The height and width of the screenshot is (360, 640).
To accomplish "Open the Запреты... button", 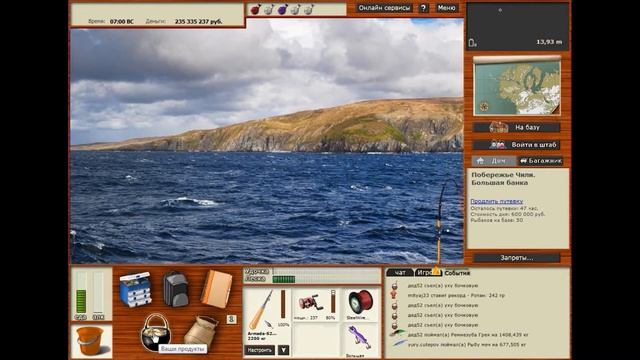I will 516,258.
